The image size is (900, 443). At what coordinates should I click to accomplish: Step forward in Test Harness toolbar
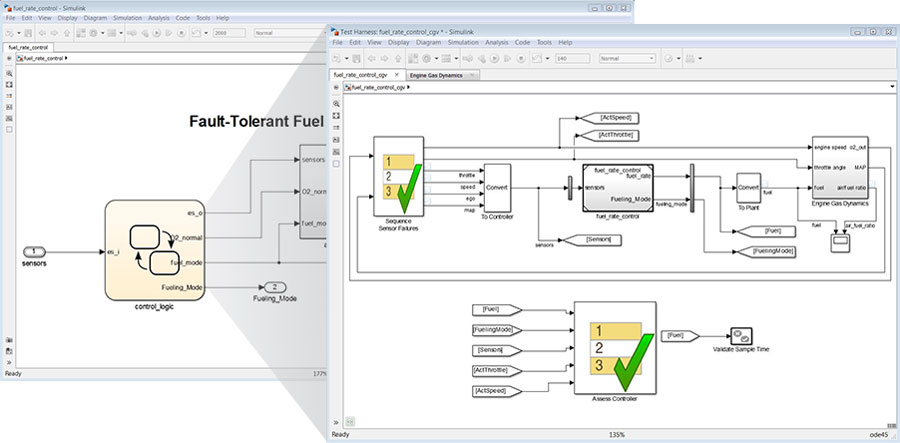tap(507, 59)
